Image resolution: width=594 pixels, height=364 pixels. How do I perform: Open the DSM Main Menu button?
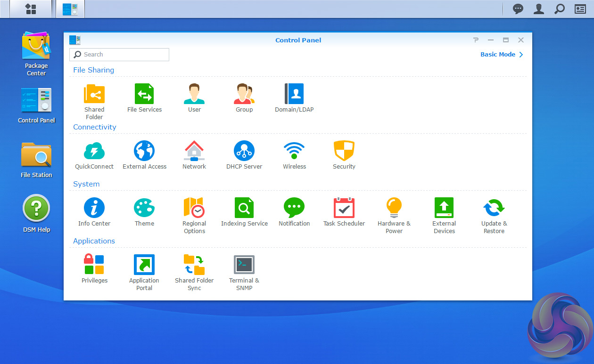click(31, 9)
